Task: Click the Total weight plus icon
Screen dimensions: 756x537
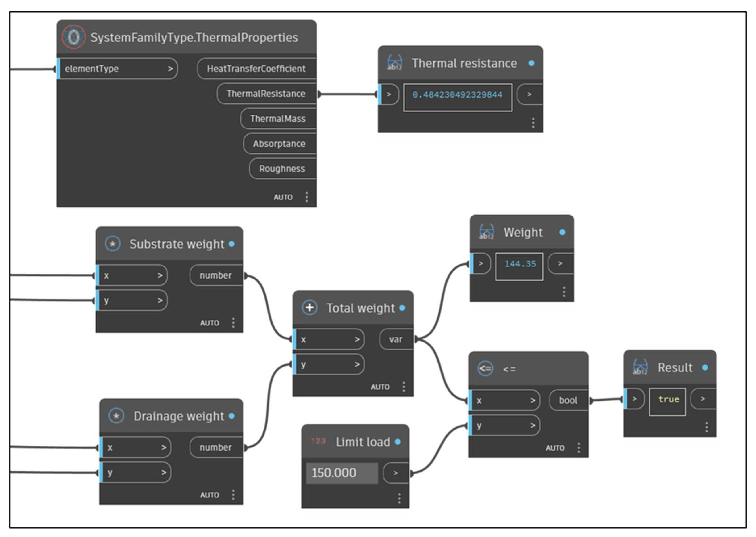Action: coord(309,308)
